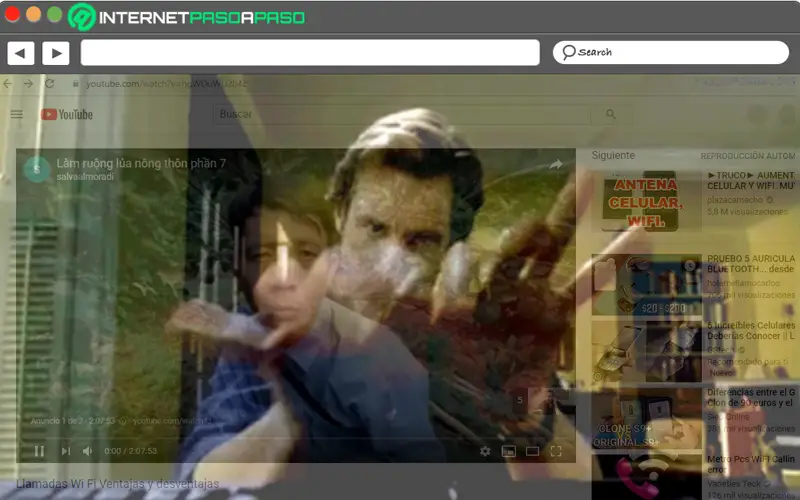Click the channel avatar with letter S
The image size is (800, 500).
point(37,169)
